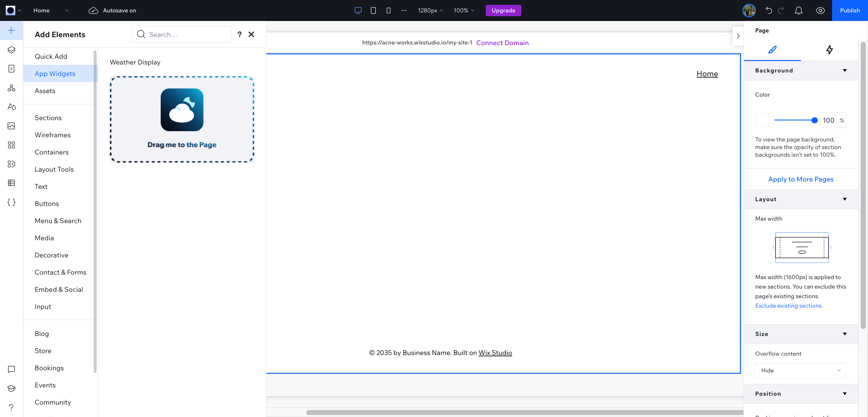Click the Max width layout diagram
Viewport: 868px width, 417px height.
click(x=802, y=248)
